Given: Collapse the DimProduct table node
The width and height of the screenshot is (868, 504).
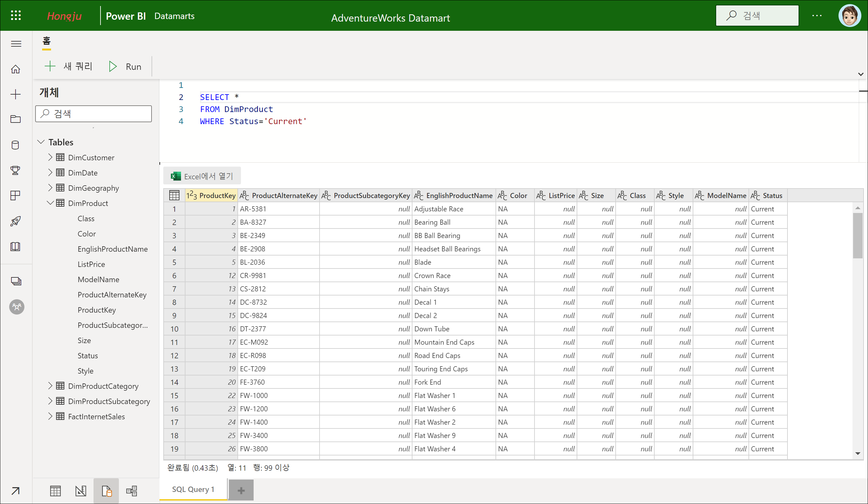Looking at the screenshot, I should pyautogui.click(x=50, y=203).
